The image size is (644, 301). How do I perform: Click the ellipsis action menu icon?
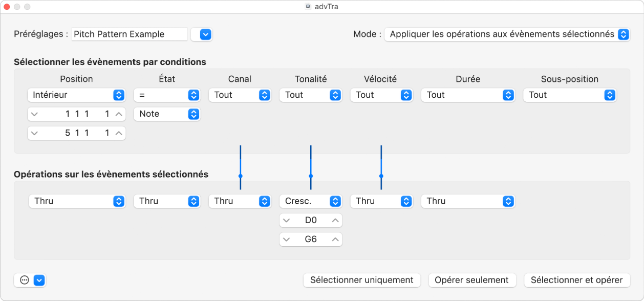pos(24,280)
